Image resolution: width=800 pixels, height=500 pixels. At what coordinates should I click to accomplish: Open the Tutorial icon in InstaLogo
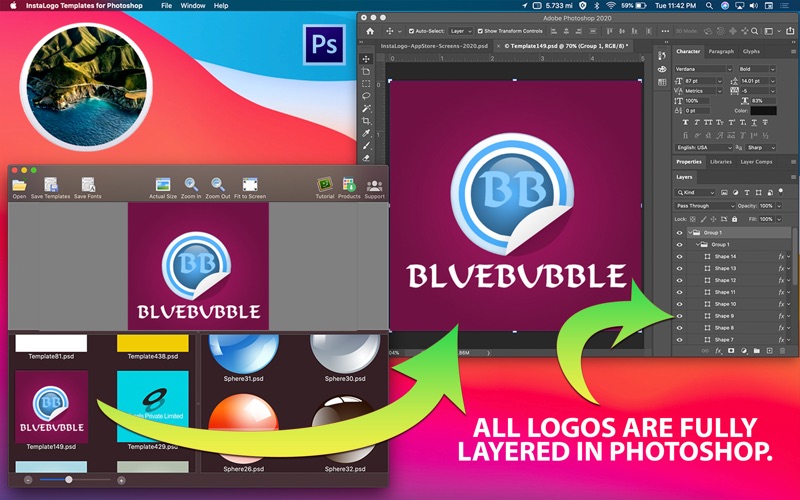point(324,188)
